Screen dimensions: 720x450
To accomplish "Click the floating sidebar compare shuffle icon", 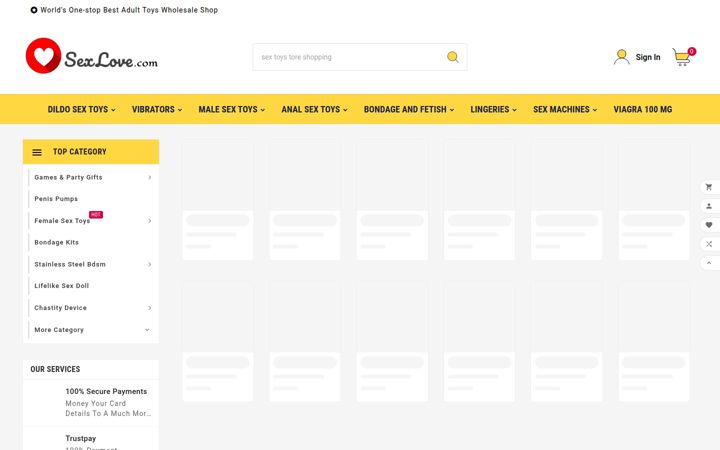I will tap(709, 244).
